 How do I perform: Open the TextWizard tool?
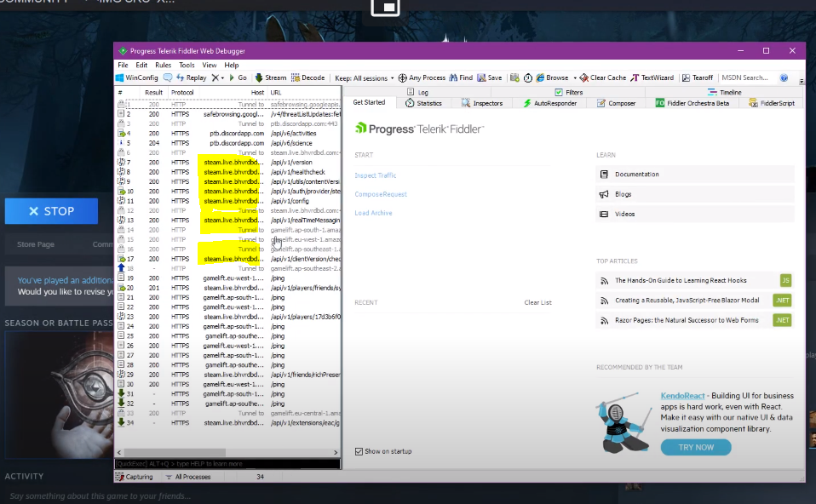[652, 77]
